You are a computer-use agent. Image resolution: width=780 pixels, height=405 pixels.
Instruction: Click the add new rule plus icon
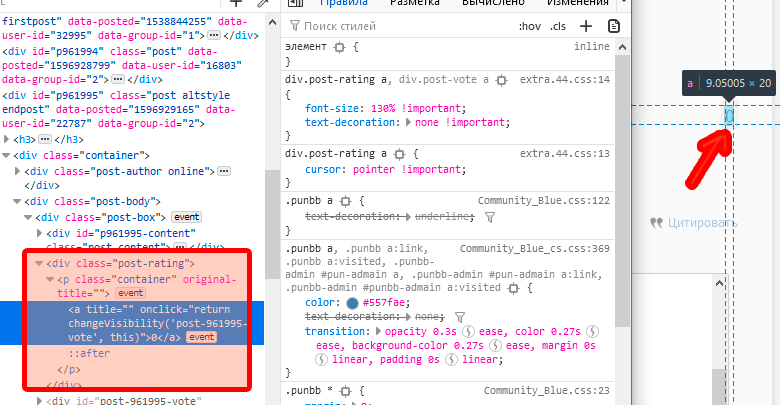tap(587, 26)
